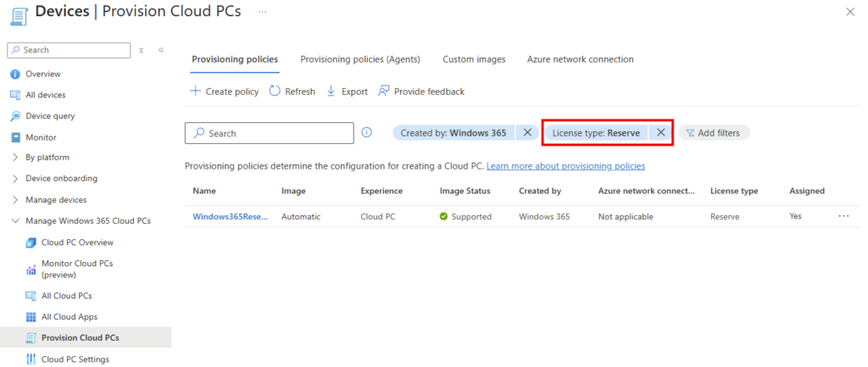
Task: Select Overview in the sidebar
Action: pyautogui.click(x=43, y=75)
